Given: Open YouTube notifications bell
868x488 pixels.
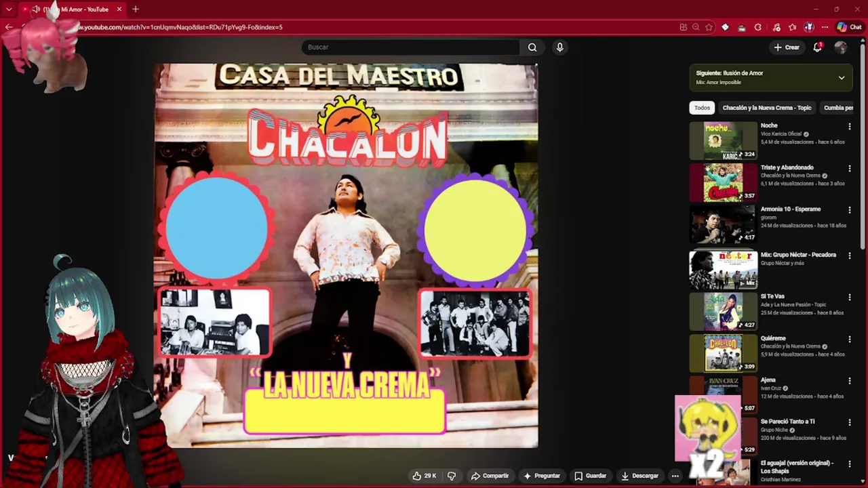Looking at the screenshot, I should 817,47.
